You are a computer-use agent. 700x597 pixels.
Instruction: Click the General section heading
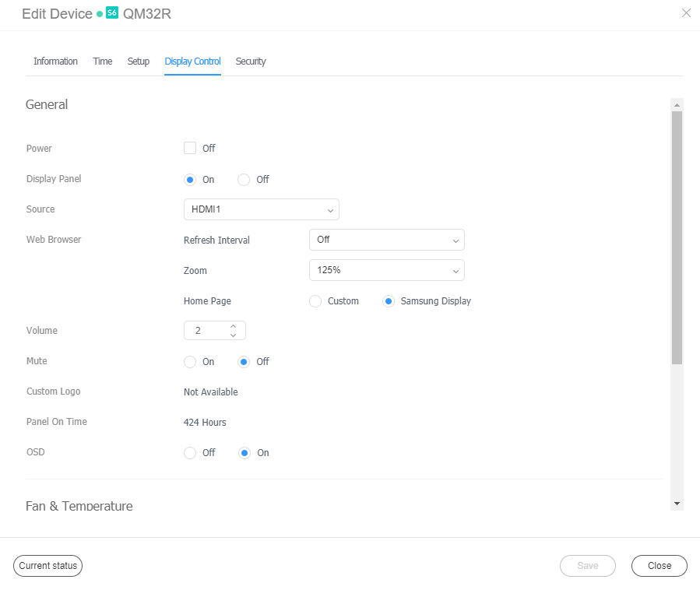pyautogui.click(x=47, y=104)
